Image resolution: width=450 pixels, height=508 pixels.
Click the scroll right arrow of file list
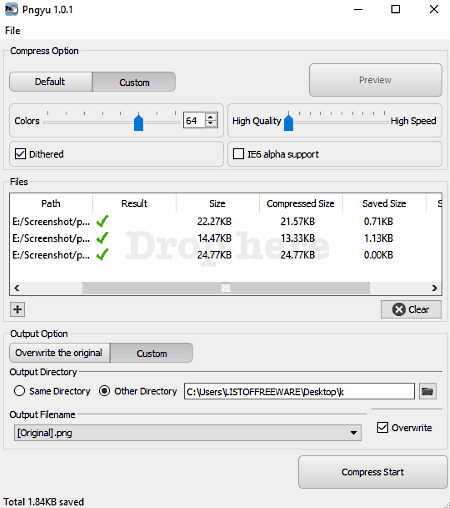(x=434, y=288)
